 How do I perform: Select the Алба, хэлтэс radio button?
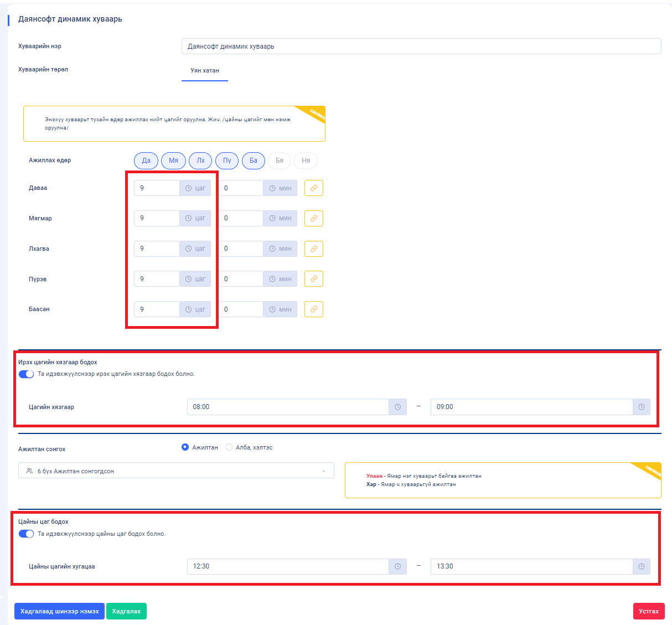coord(229,447)
